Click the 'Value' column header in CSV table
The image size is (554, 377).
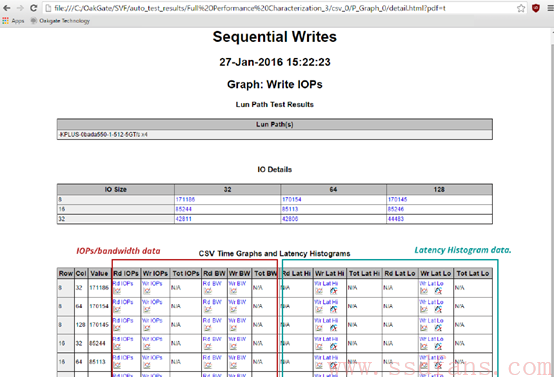[x=99, y=273]
